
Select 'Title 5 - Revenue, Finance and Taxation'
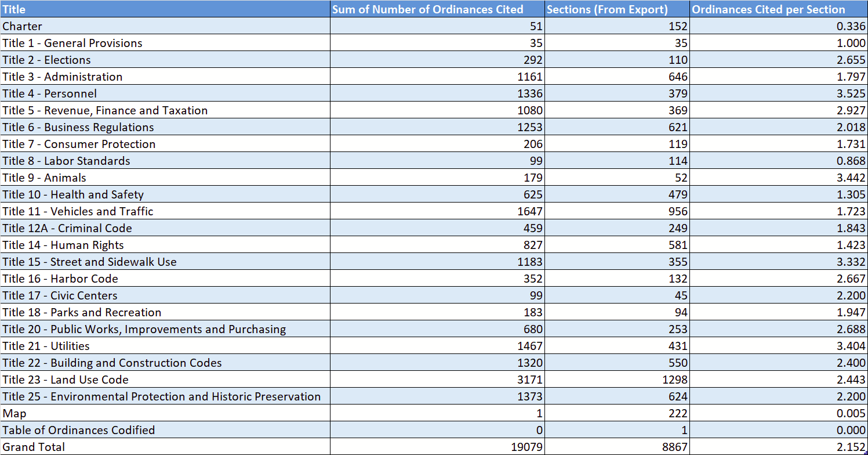[165, 110]
